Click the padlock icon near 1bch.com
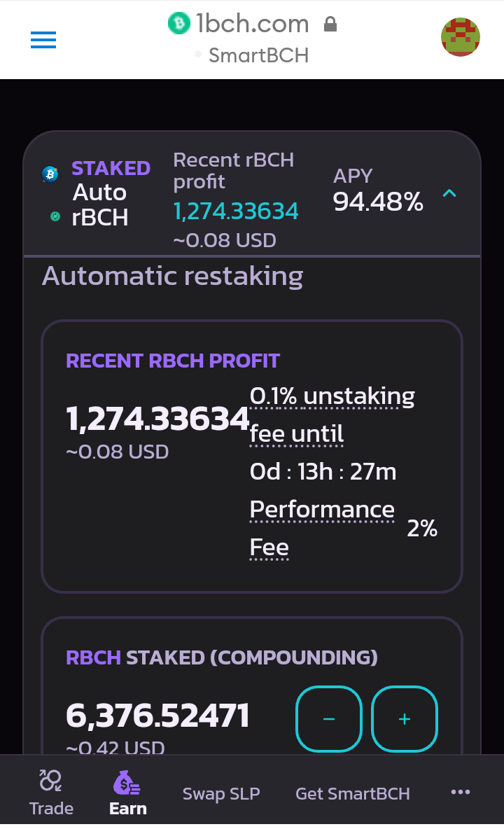The width and height of the screenshot is (504, 829). [330, 24]
